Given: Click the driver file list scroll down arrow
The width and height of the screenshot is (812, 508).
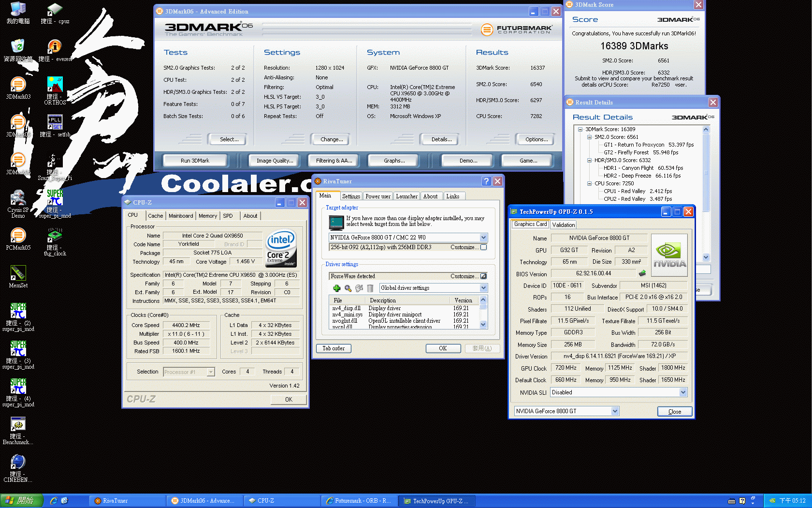Looking at the screenshot, I should pyautogui.click(x=483, y=325).
